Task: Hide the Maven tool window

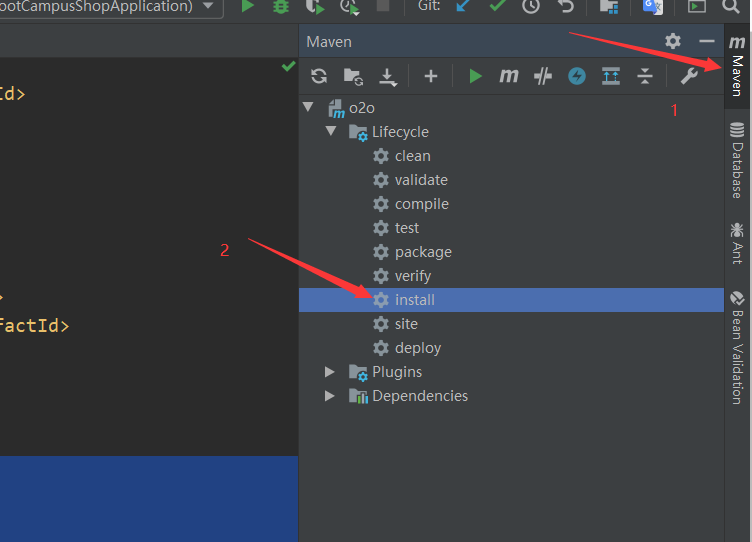Action: point(706,41)
